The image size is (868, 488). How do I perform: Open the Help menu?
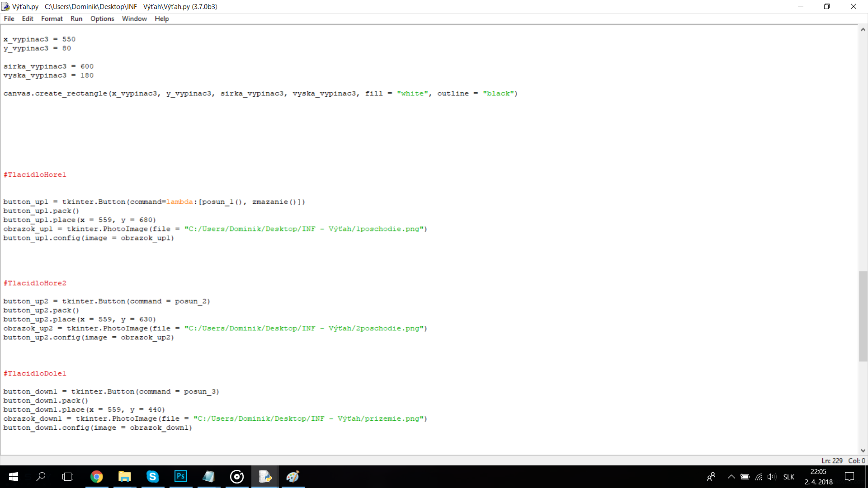coord(161,19)
